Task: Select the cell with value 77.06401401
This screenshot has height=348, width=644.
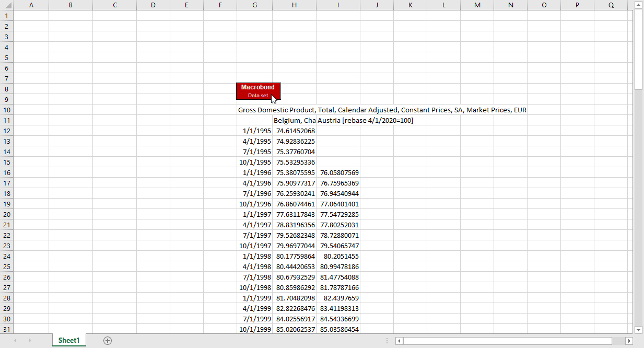Action: click(x=338, y=204)
